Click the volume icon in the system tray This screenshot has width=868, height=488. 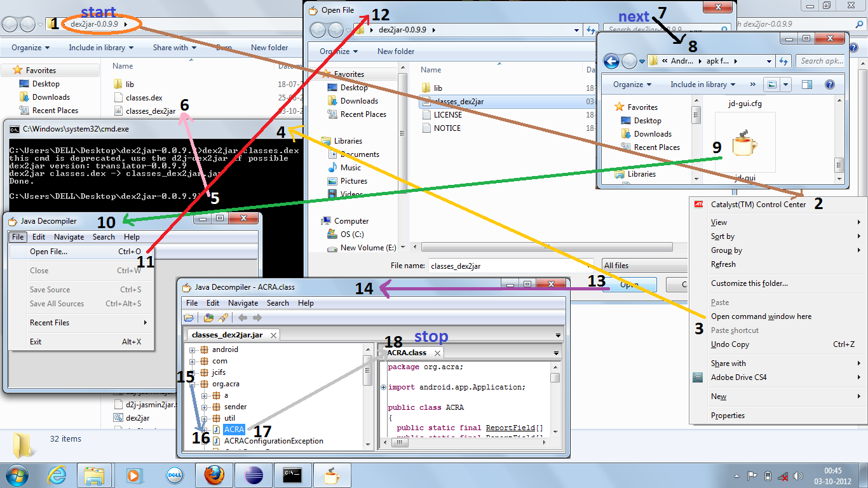click(799, 476)
